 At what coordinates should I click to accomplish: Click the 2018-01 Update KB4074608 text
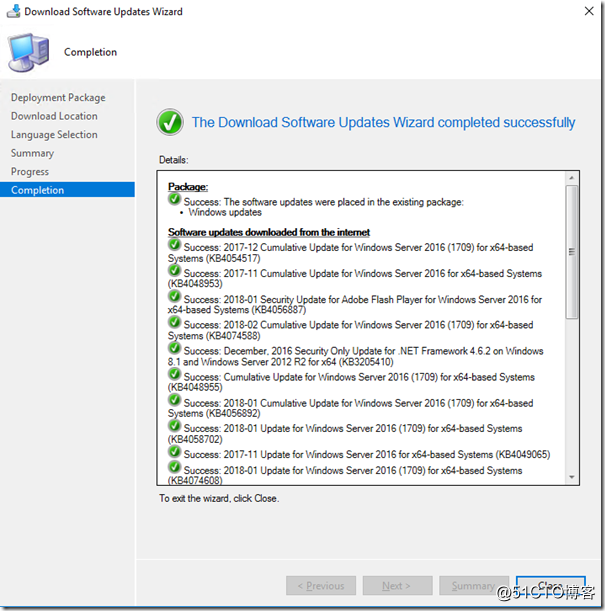pyautogui.click(x=345, y=476)
